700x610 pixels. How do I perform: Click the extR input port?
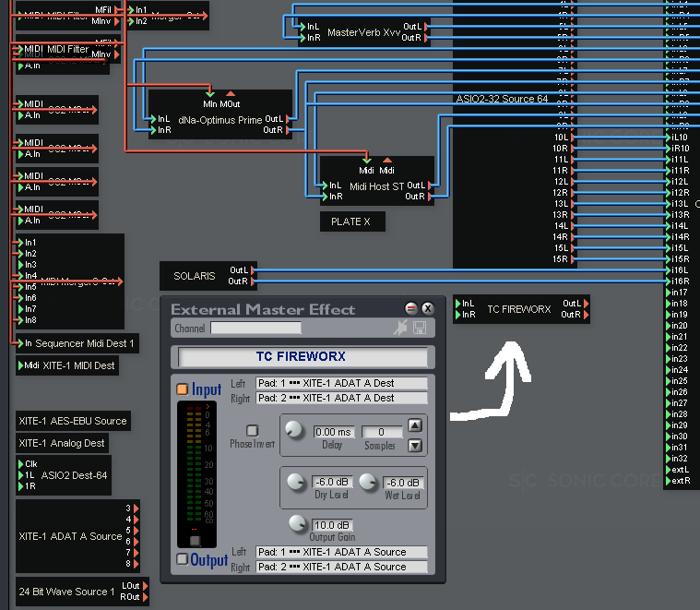pos(669,481)
